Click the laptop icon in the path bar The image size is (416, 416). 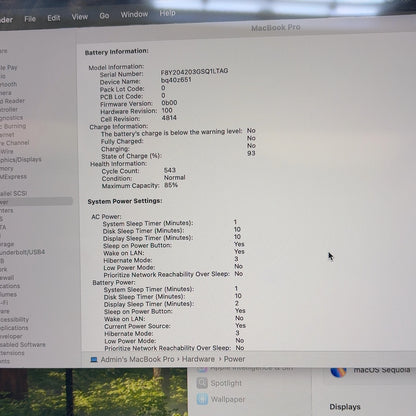tap(94, 360)
